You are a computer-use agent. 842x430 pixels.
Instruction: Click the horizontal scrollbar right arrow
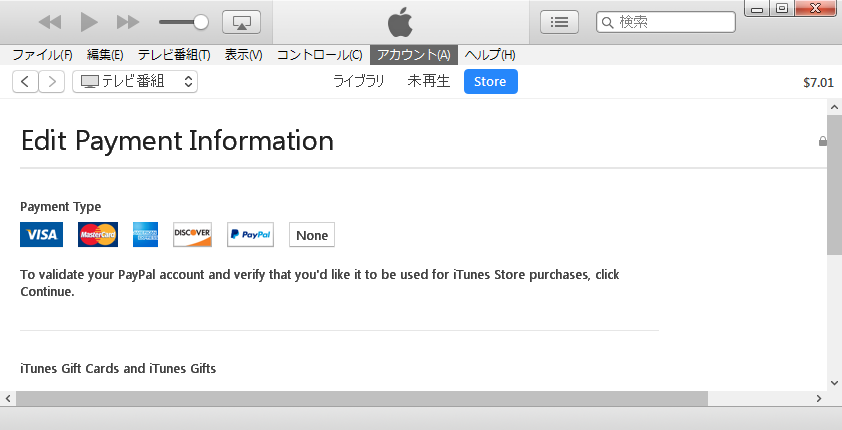coord(819,398)
